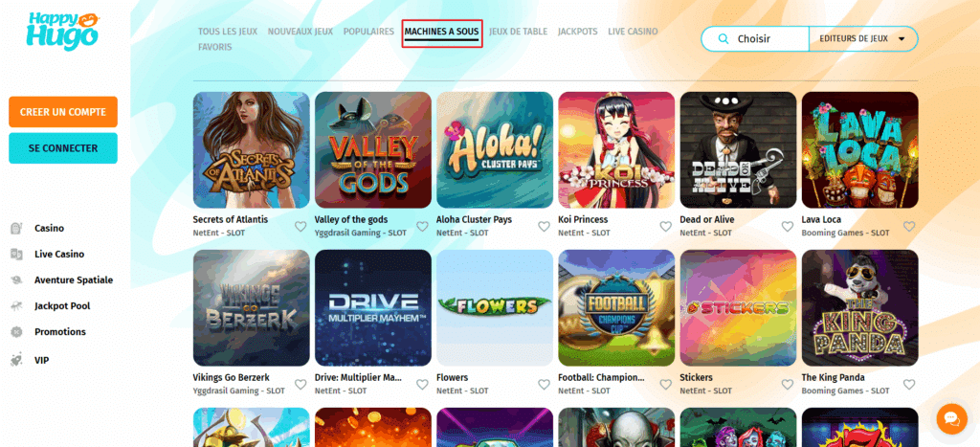
Task: Open the Promotions sidebar link
Action: (x=60, y=332)
